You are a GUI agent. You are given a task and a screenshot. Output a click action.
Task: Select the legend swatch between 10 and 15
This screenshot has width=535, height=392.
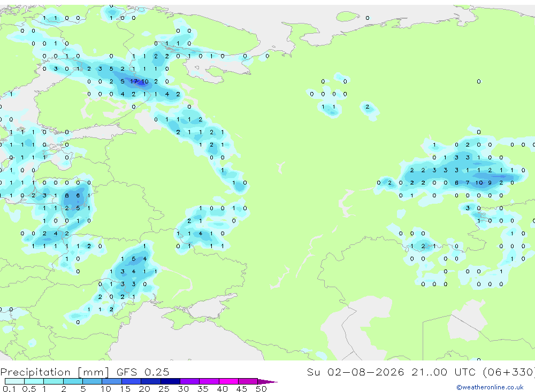pos(112,381)
